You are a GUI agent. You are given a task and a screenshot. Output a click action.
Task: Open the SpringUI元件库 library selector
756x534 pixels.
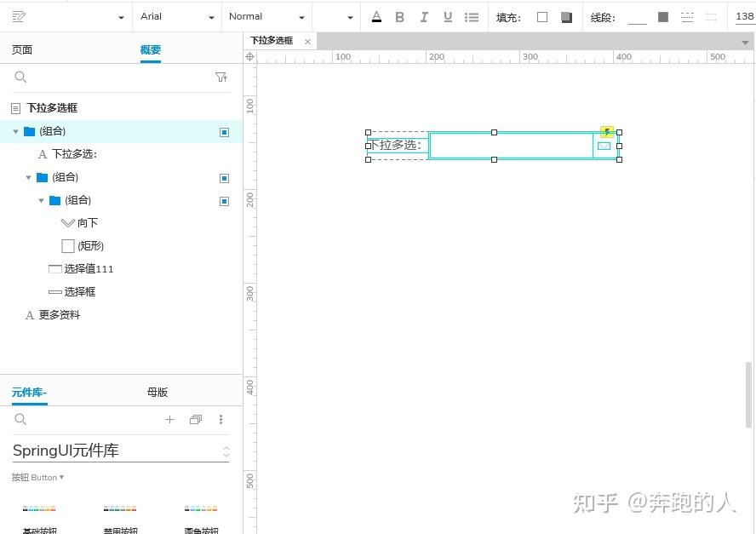(121, 451)
